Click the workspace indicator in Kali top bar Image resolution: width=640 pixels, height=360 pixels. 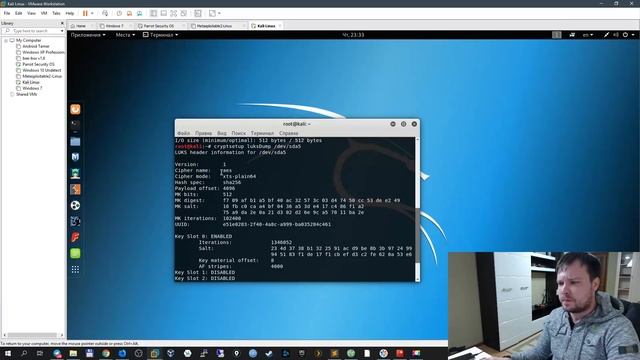coord(557,35)
